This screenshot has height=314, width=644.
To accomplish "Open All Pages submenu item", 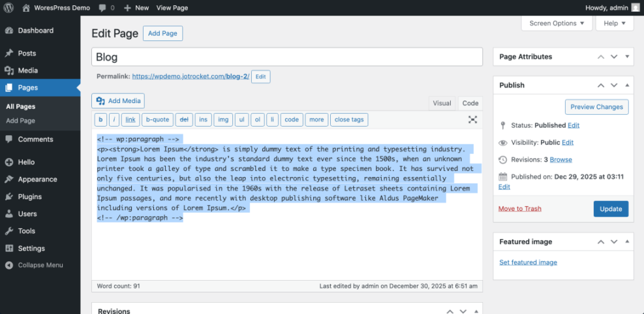I will pos(20,106).
